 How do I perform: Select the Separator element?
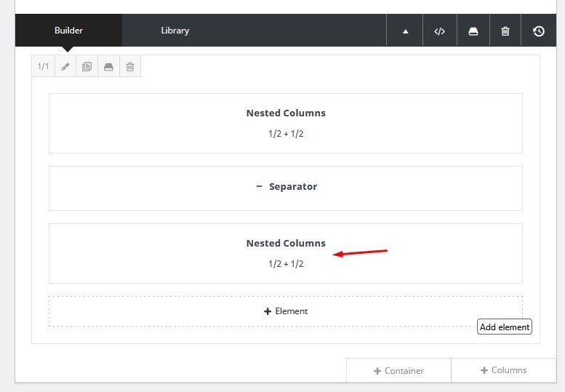(x=285, y=188)
